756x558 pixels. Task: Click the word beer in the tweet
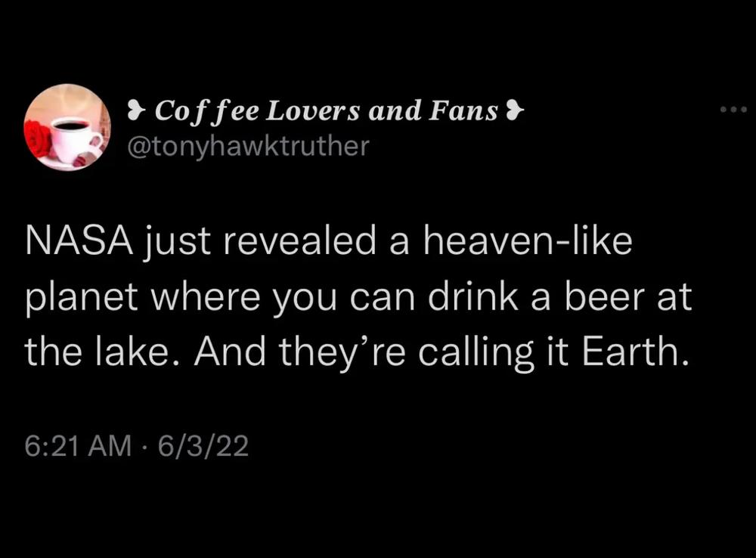605,296
